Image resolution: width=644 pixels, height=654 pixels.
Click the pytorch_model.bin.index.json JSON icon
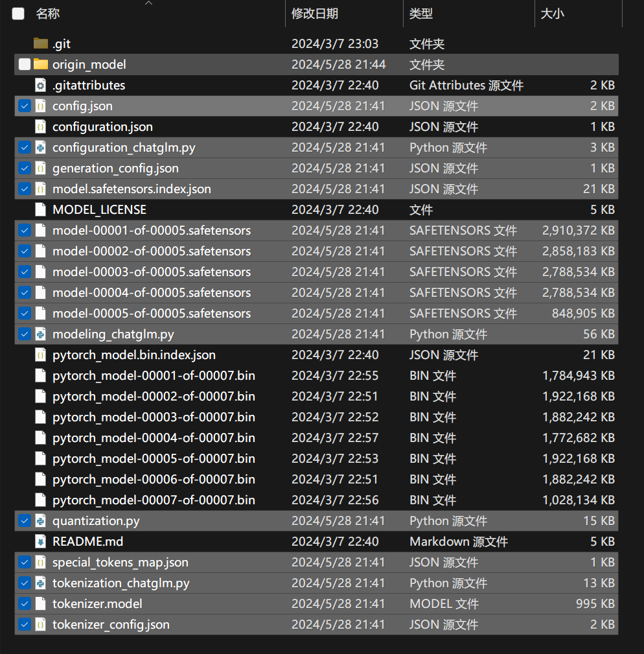pos(40,355)
